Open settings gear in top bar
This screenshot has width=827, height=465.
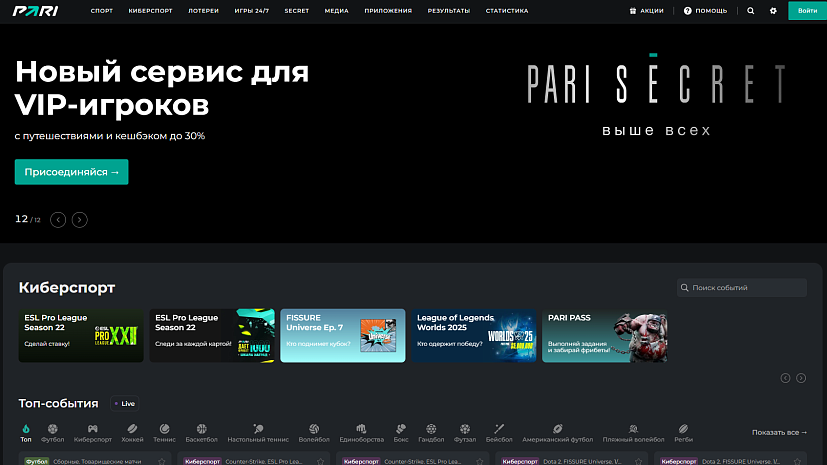[773, 10]
